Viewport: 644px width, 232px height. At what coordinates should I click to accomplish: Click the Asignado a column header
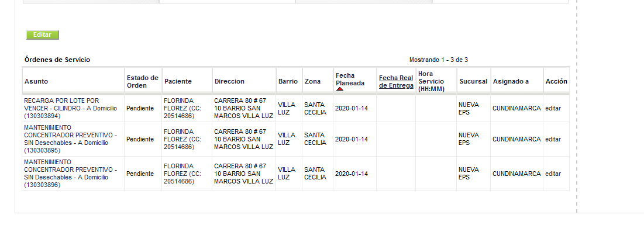(511, 81)
